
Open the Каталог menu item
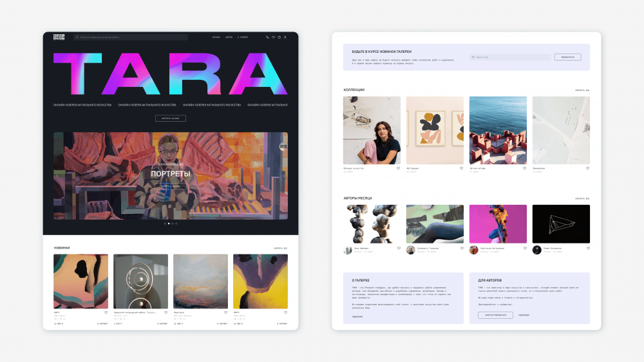pyautogui.click(x=216, y=37)
